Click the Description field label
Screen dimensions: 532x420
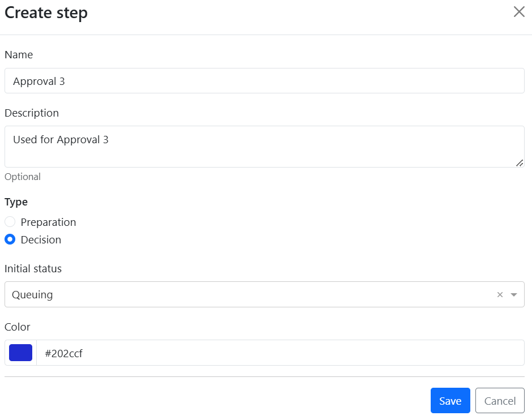(x=32, y=113)
